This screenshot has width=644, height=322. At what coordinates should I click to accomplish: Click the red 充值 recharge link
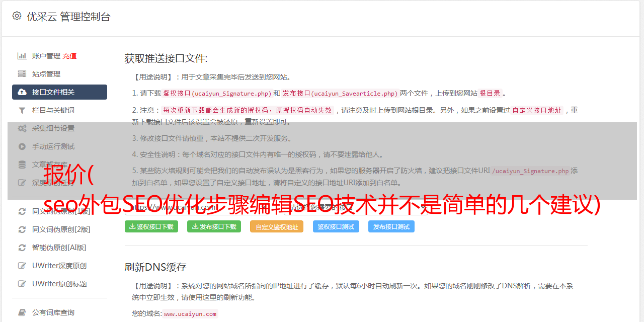(x=70, y=56)
